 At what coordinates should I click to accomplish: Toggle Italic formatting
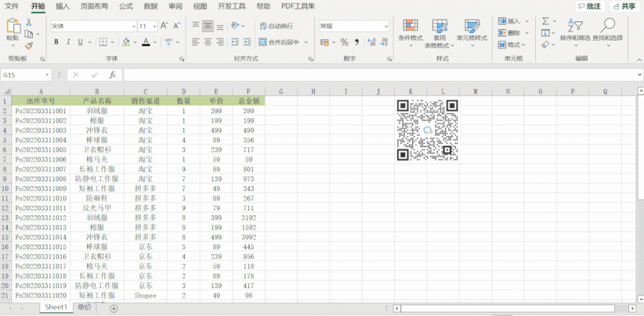tap(68, 42)
